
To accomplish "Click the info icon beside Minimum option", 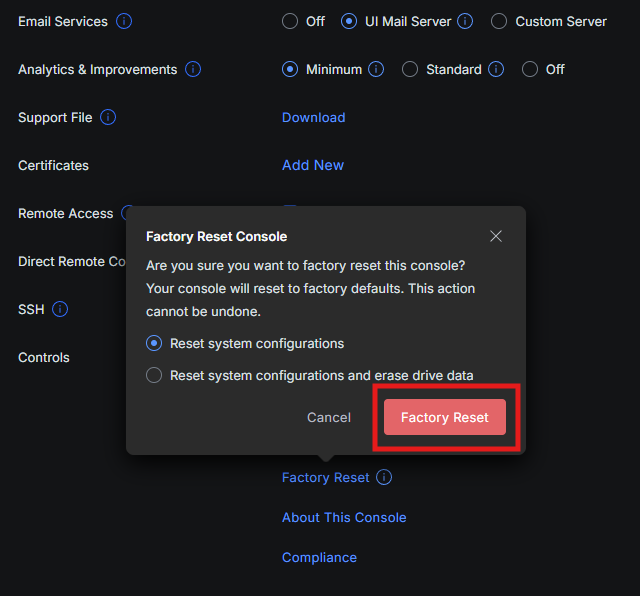I will click(x=376, y=69).
